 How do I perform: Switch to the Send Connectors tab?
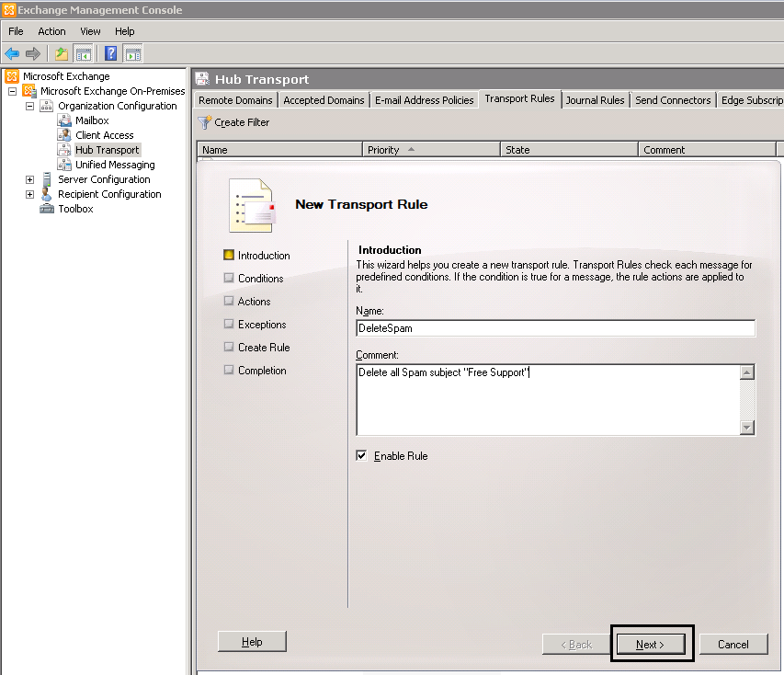pyautogui.click(x=673, y=100)
